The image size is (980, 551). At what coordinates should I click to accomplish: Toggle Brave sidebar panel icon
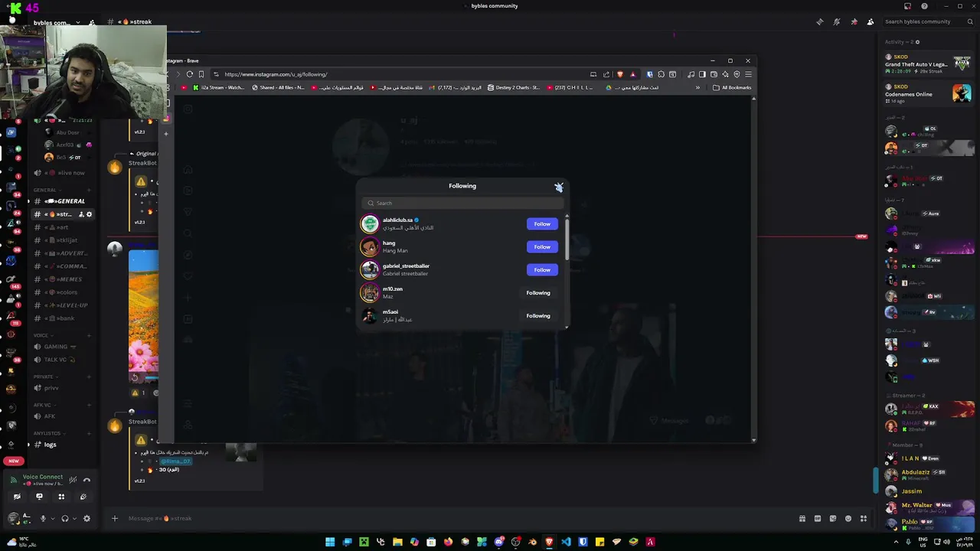pos(702,74)
